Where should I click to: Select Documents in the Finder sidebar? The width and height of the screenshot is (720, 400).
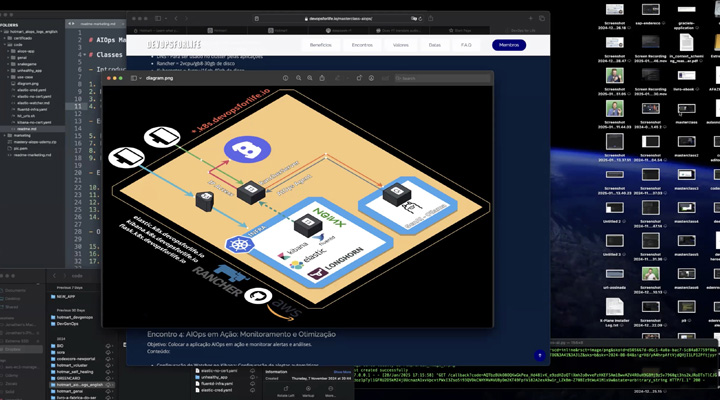pyautogui.click(x=15, y=290)
